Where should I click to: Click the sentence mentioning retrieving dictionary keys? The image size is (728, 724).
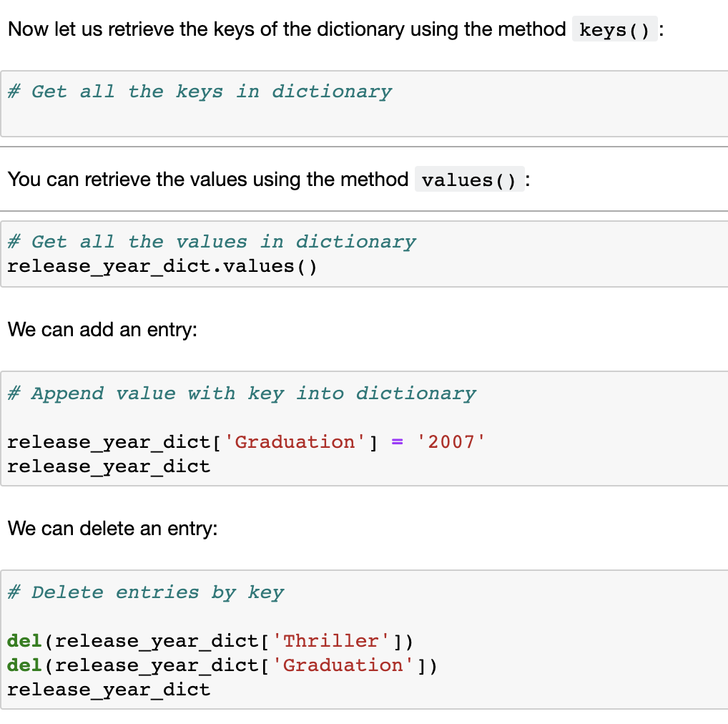tap(286, 29)
